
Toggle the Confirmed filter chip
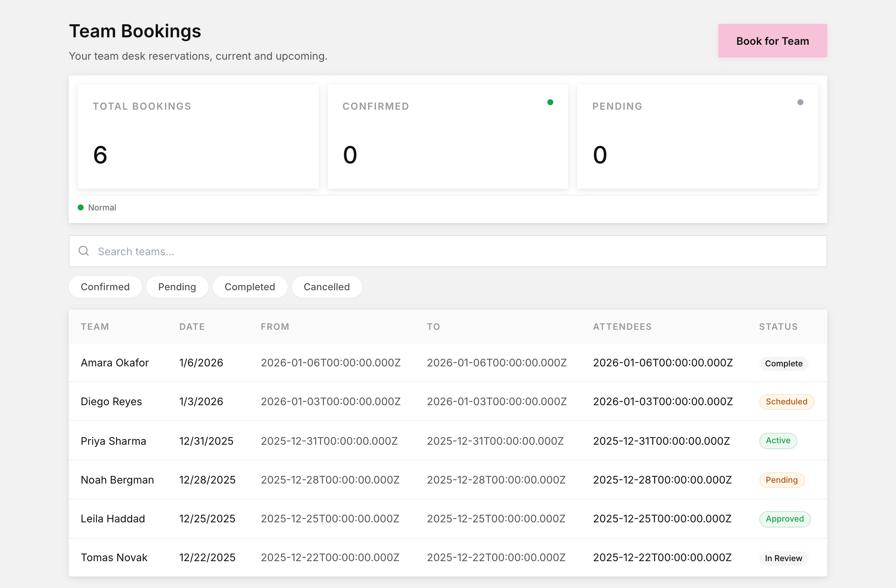tap(105, 287)
